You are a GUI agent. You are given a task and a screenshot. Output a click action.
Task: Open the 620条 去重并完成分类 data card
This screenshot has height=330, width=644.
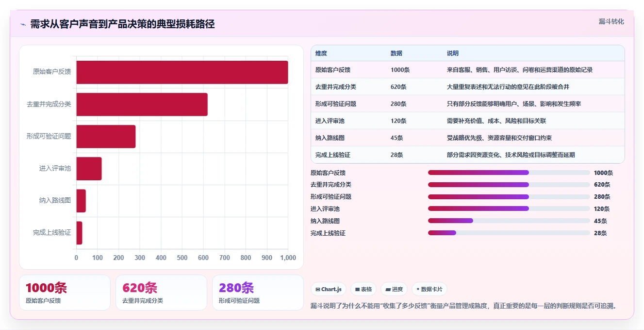tap(161, 293)
